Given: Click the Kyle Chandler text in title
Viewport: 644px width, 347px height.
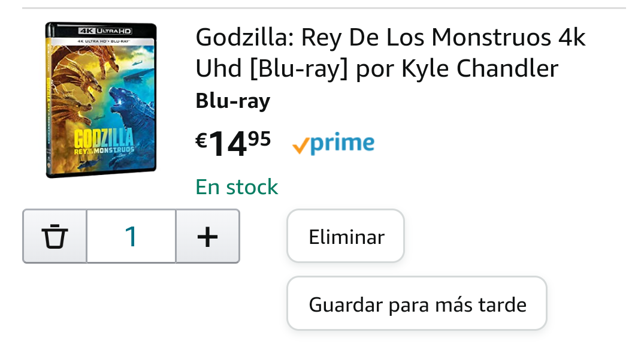Looking at the screenshot, I should pyautogui.click(x=480, y=68).
